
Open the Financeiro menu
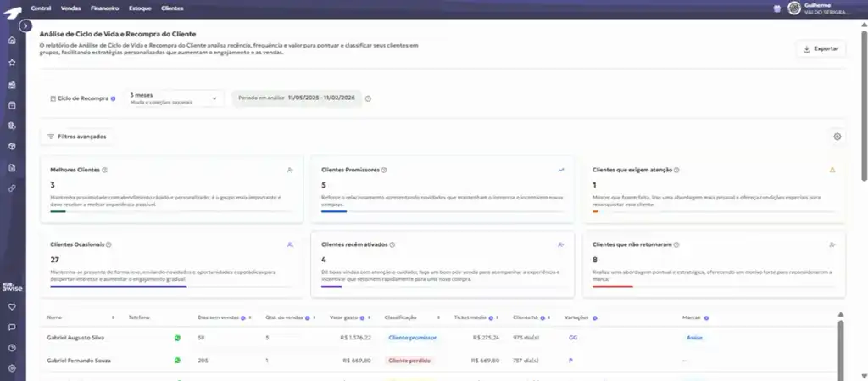pyautogui.click(x=104, y=8)
